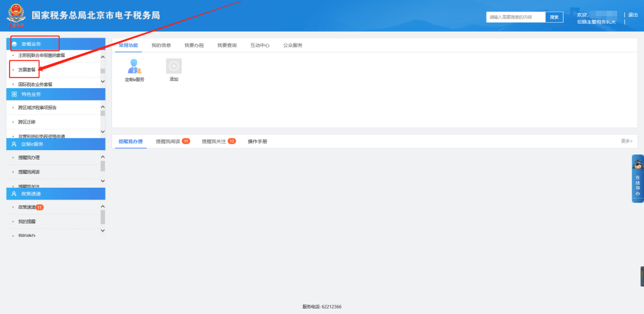
Task: Focus the search content input field
Action: pyautogui.click(x=516, y=17)
